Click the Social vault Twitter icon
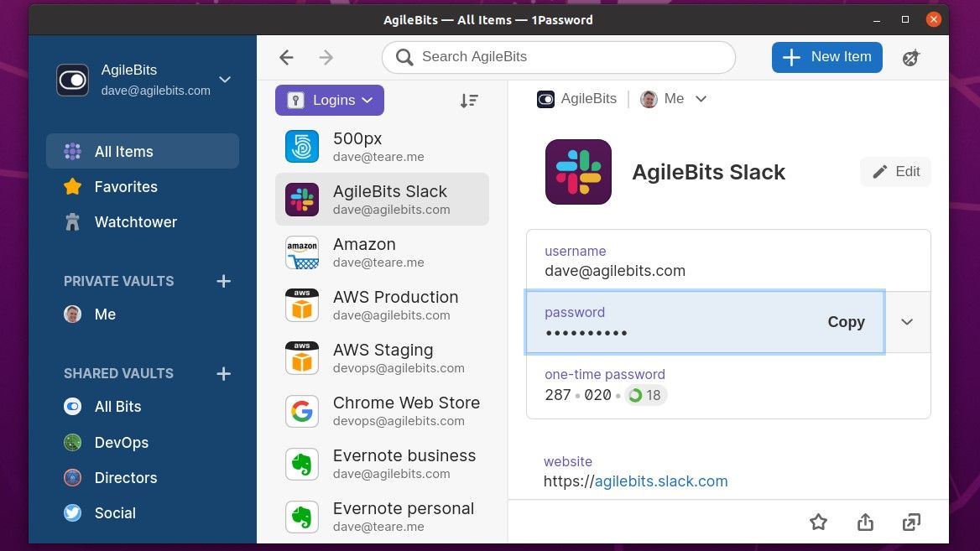The width and height of the screenshot is (980, 551). [72, 513]
